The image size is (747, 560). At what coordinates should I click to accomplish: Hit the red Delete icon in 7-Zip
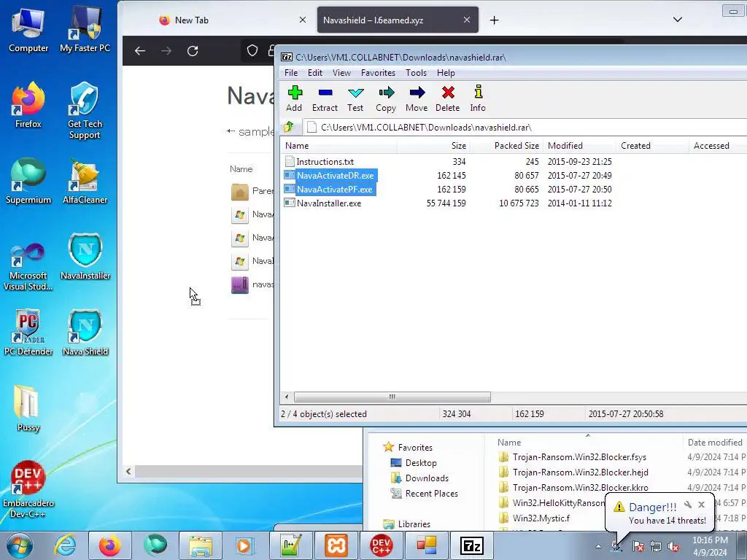tap(448, 98)
